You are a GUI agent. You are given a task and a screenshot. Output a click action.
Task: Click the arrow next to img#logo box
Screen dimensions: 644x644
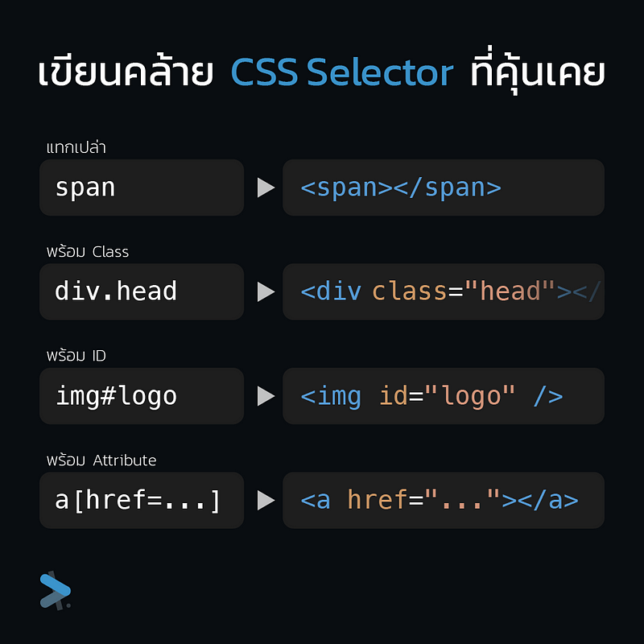(x=266, y=396)
